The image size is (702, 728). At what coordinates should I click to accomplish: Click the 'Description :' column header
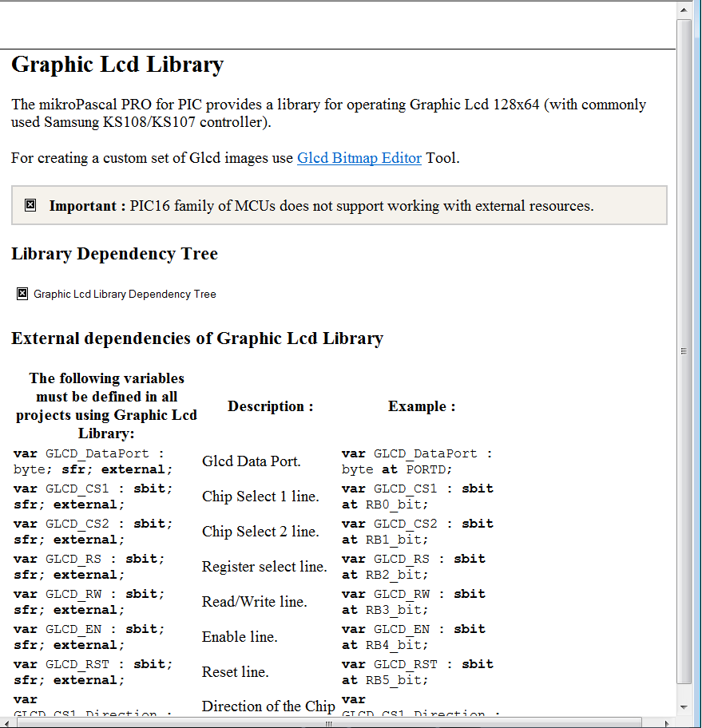271,406
